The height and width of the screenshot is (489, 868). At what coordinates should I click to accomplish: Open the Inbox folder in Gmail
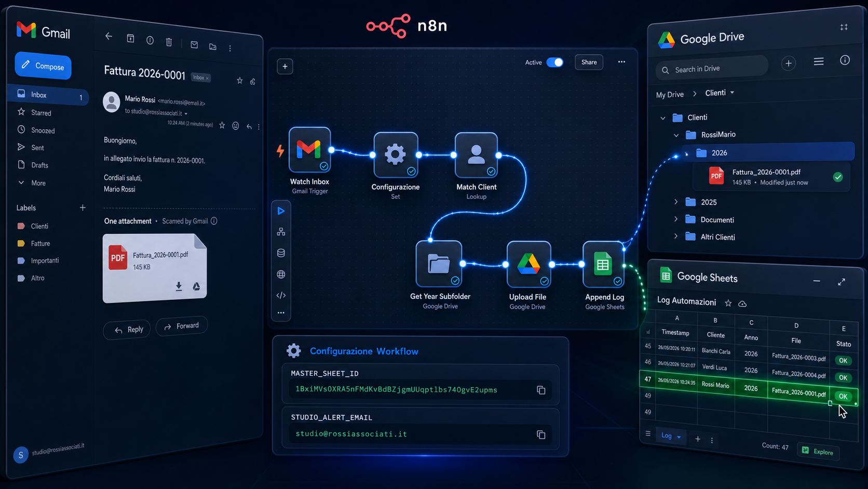tap(48, 95)
